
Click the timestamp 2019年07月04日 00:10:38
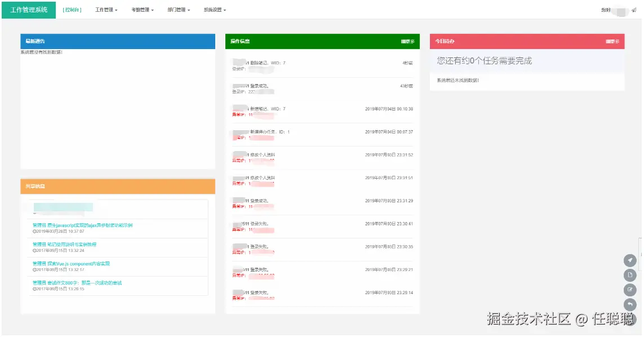coord(389,109)
